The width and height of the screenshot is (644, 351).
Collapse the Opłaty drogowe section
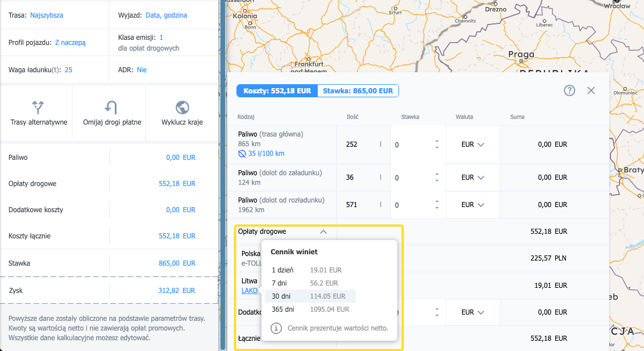[323, 232]
